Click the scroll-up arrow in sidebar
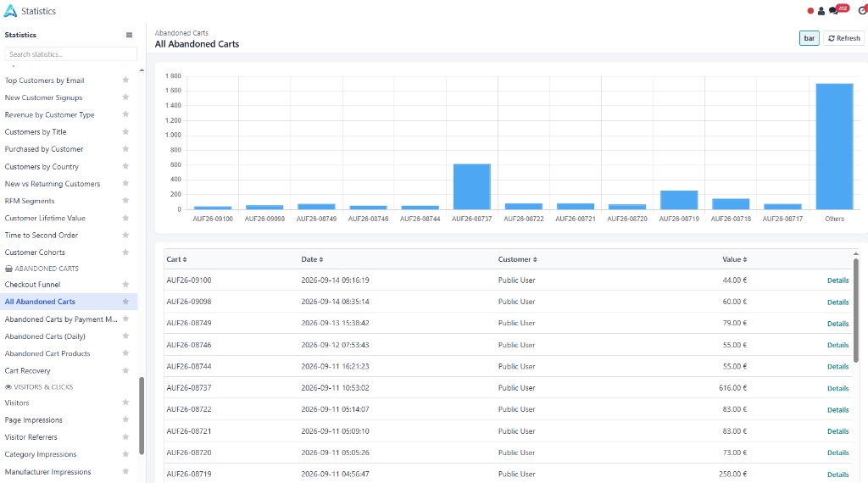 [142, 70]
